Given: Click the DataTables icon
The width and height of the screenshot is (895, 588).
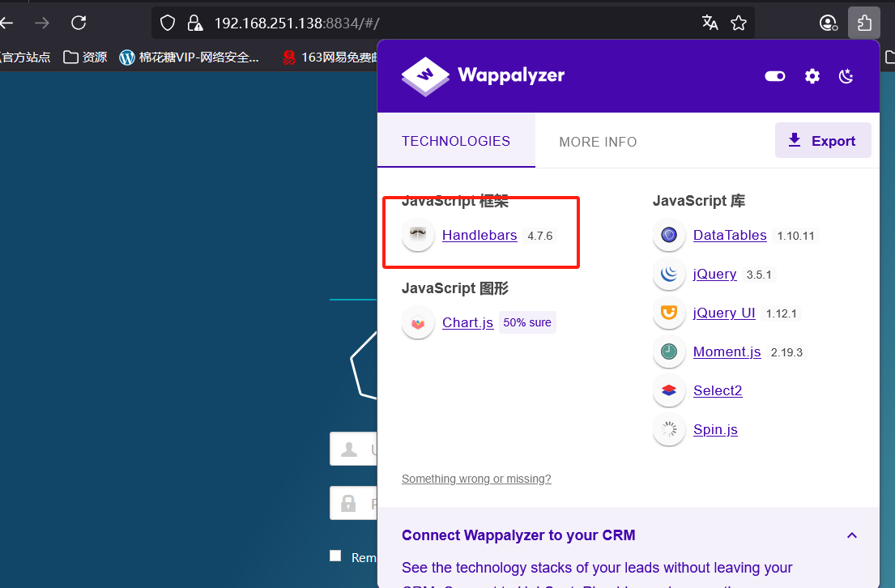Looking at the screenshot, I should pos(669,235).
